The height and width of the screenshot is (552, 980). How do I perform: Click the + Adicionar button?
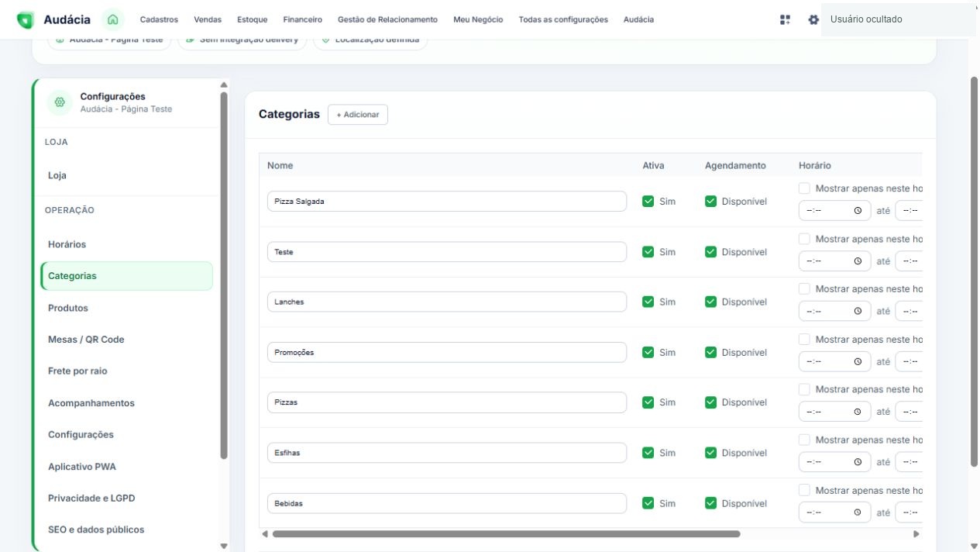358,115
